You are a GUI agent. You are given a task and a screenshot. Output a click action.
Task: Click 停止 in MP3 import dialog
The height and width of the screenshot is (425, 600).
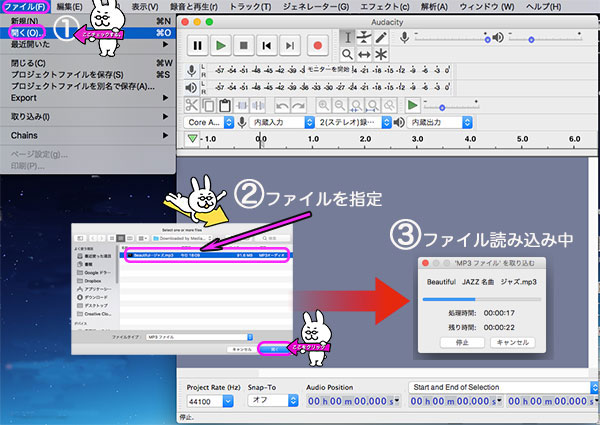(462, 342)
